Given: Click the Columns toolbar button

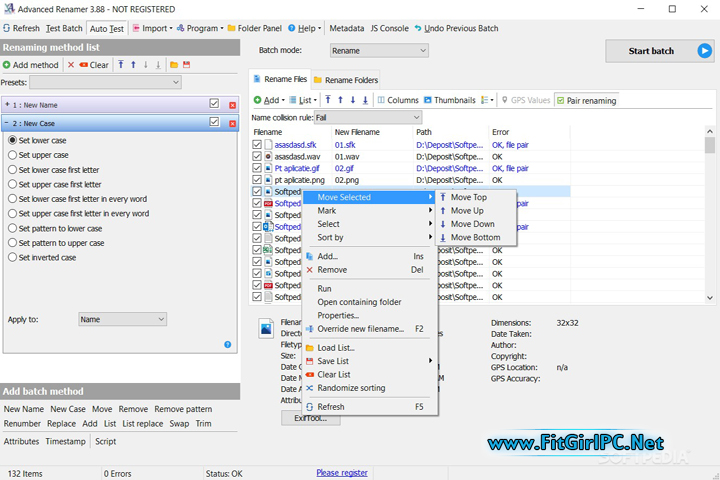Looking at the screenshot, I should point(397,100).
